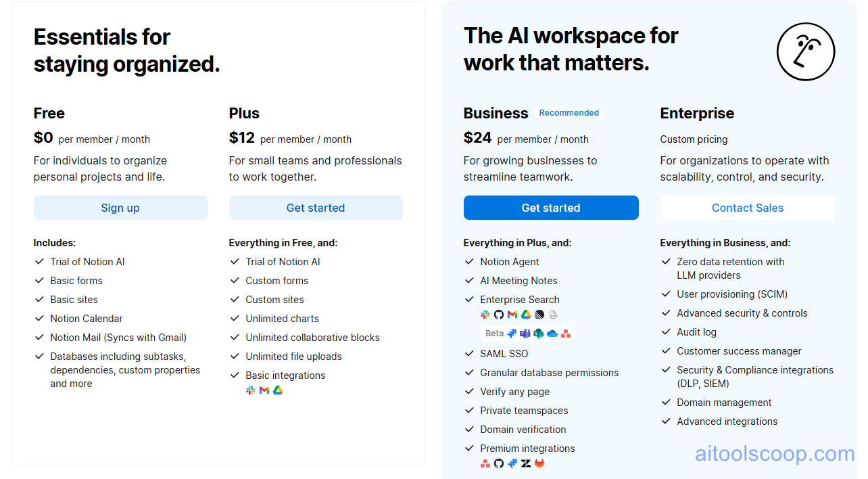Screen dimensions: 868x479
Task: Click the Sign up button for Free plan
Action: (x=120, y=208)
